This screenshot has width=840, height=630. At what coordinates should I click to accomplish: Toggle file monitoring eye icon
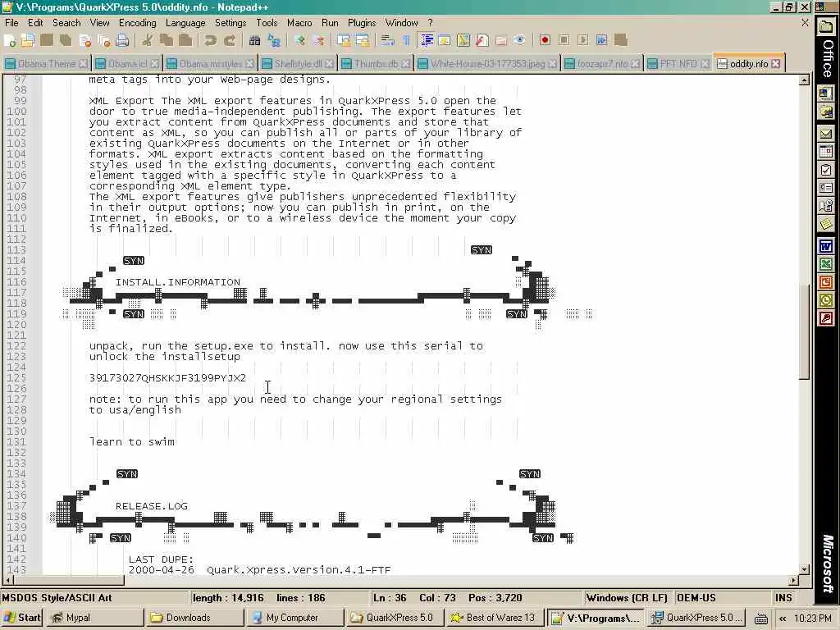[519, 41]
